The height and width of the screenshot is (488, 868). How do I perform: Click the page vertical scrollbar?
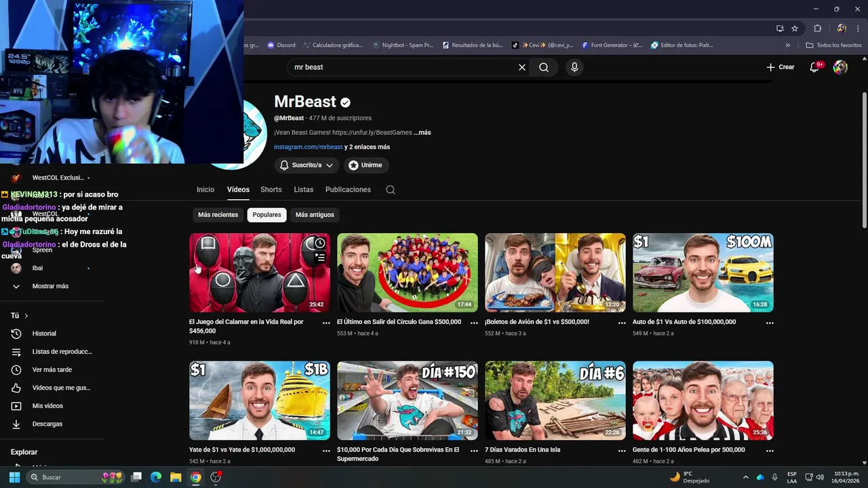(x=864, y=159)
